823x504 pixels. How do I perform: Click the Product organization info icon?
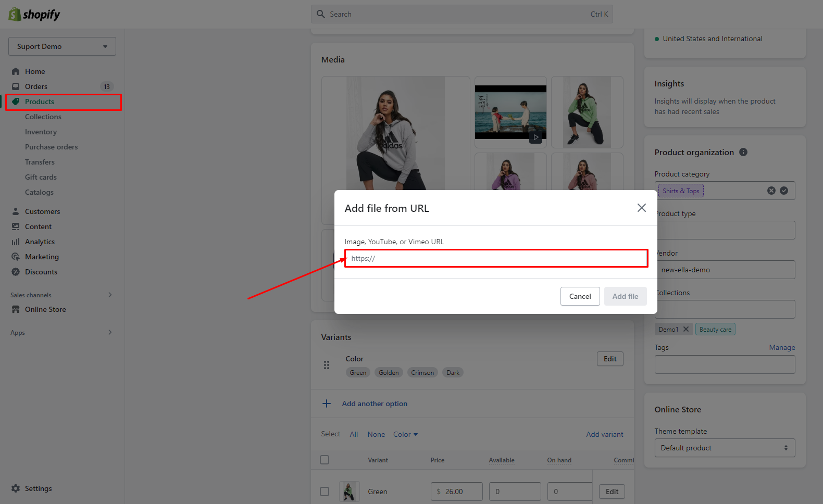(x=743, y=152)
